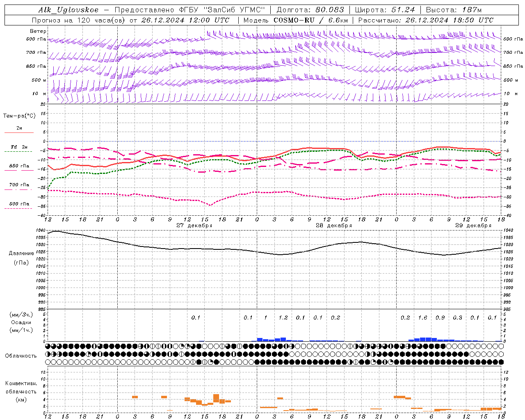Click the Высота: 187м field
The height and width of the screenshot is (420, 525).
(x=454, y=10)
